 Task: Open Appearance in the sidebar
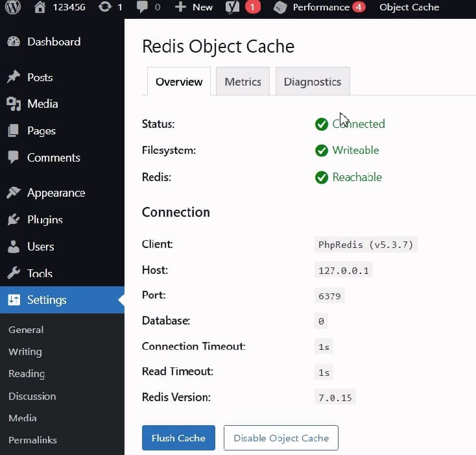pyautogui.click(x=56, y=193)
